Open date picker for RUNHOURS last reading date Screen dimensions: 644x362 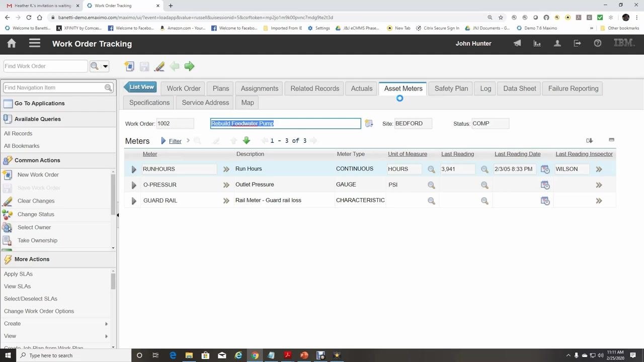(x=545, y=169)
